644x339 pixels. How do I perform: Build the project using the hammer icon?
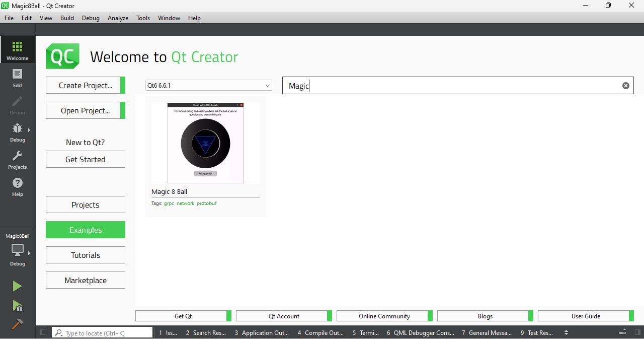pyautogui.click(x=17, y=323)
